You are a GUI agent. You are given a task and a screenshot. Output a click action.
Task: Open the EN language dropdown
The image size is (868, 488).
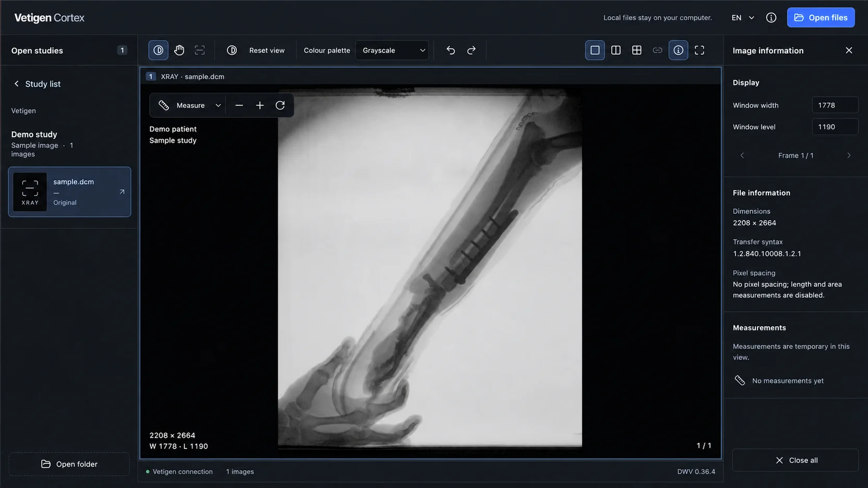(743, 18)
